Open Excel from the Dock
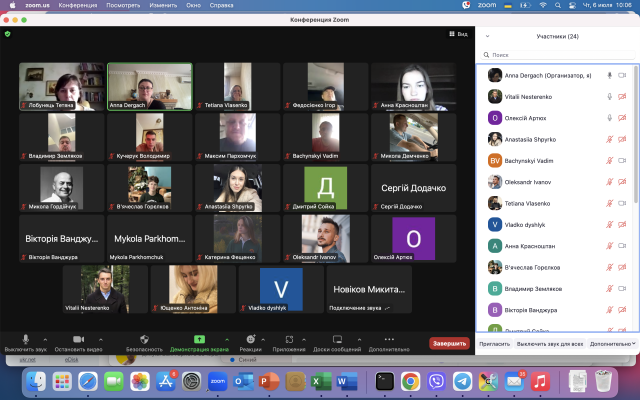 click(x=321, y=382)
